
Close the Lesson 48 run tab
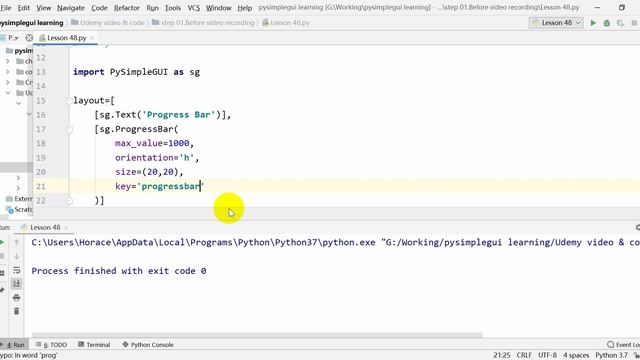[66, 227]
